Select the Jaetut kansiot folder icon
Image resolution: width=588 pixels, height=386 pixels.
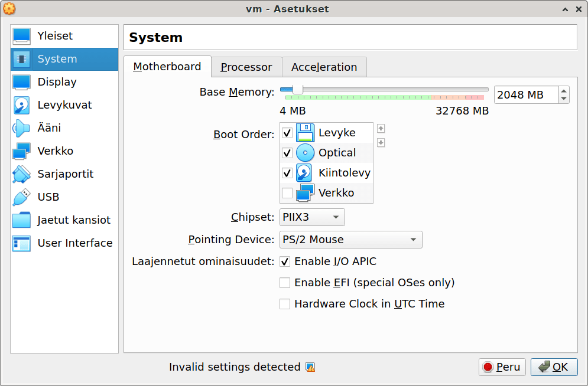click(x=21, y=220)
